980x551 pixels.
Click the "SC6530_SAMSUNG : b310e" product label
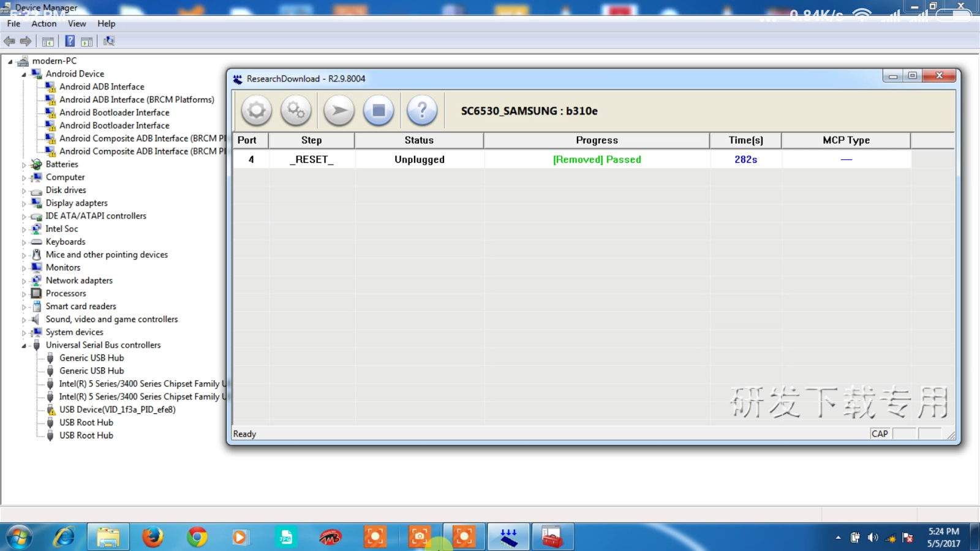529,111
